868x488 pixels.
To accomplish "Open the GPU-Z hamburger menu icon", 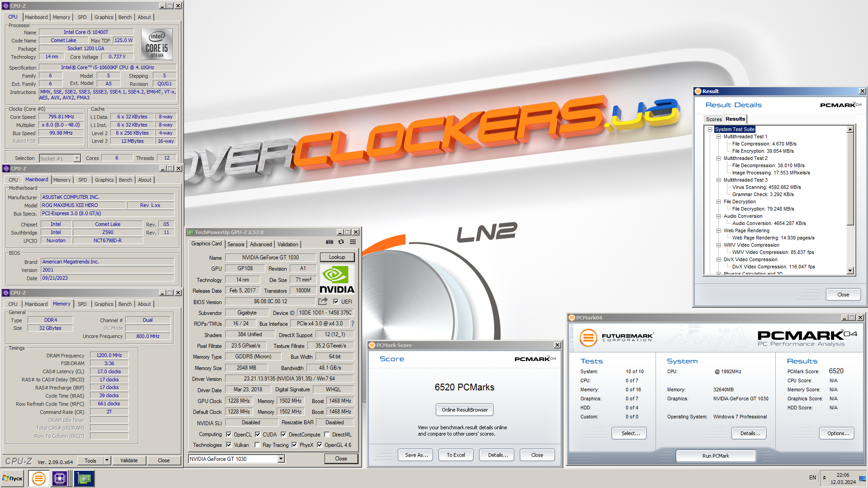I will (353, 242).
